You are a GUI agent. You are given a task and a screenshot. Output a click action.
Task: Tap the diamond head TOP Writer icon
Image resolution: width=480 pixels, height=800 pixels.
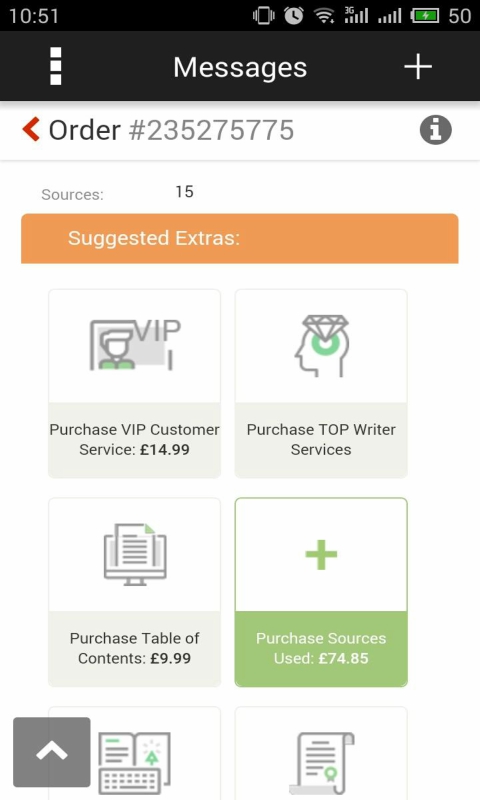pos(321,345)
